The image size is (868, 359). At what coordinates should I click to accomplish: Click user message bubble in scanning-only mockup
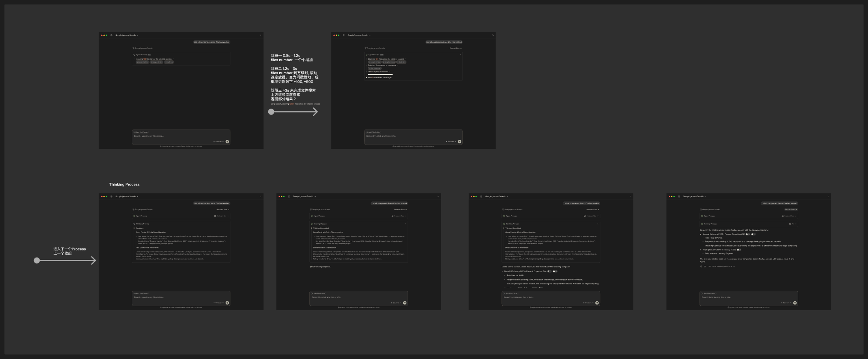[x=211, y=42]
